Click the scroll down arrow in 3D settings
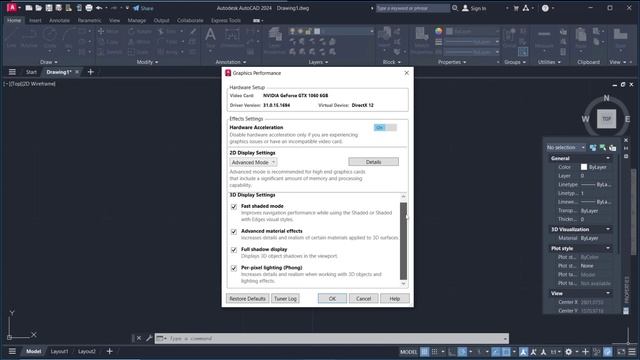This screenshot has width=640, height=360. (x=403, y=283)
